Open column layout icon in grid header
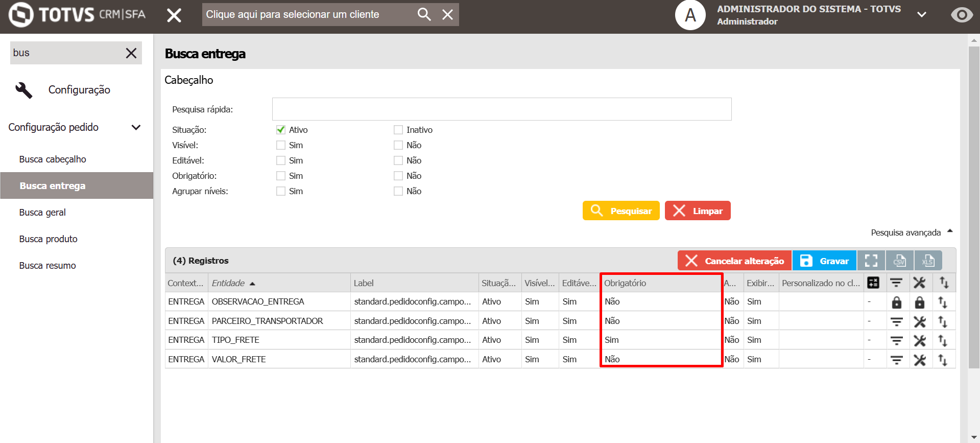 coord(873,283)
